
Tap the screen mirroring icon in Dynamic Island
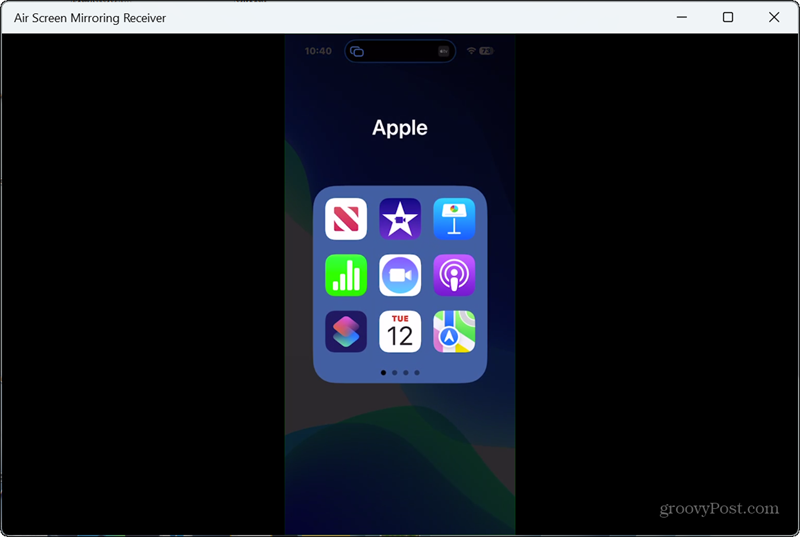[357, 51]
